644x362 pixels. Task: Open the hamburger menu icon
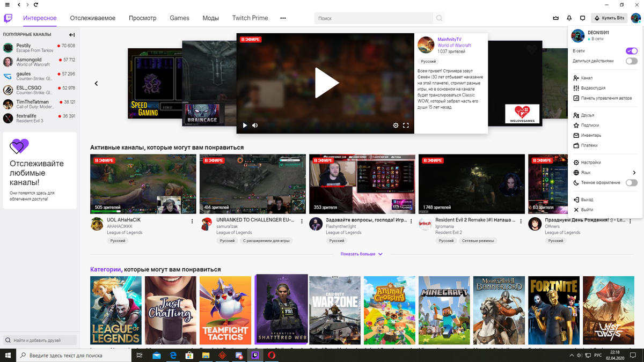point(7,4)
